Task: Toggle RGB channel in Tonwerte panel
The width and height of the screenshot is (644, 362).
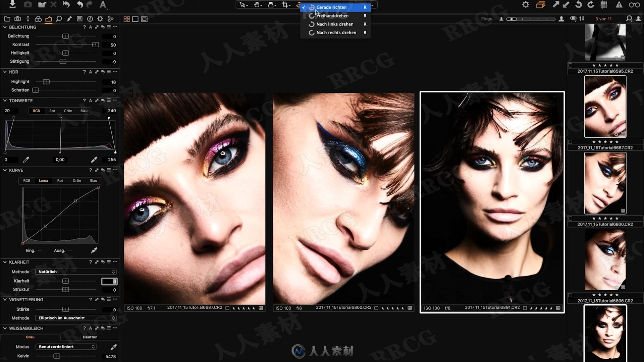Action: [36, 111]
